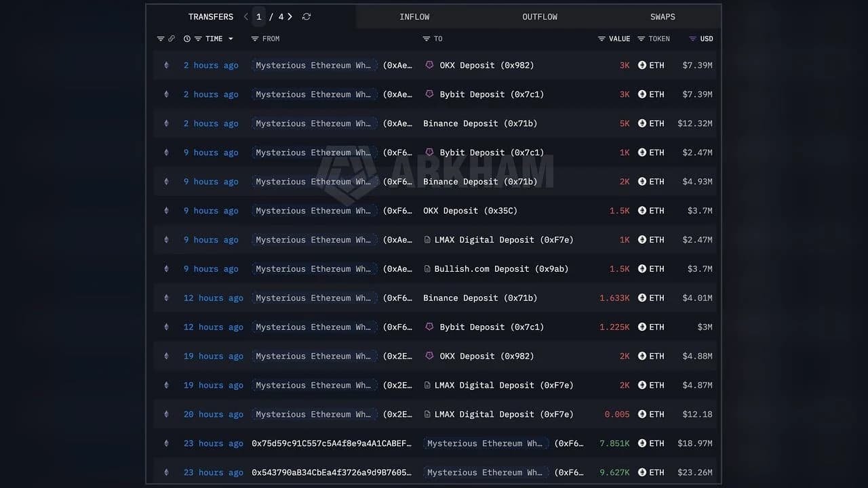Click the Mysterious Ethereum Whale sender in the $12.32M row
Screen dimensions: 868x488
(314, 123)
